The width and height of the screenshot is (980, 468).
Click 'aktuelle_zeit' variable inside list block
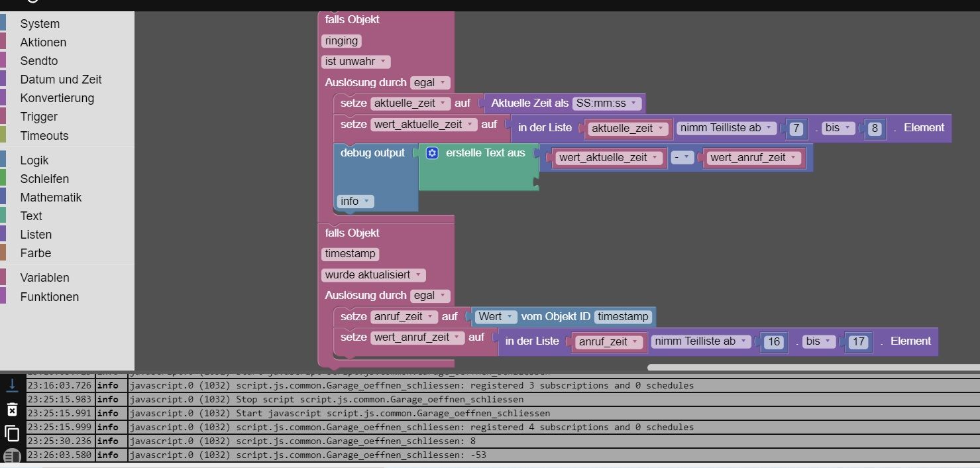(x=628, y=129)
